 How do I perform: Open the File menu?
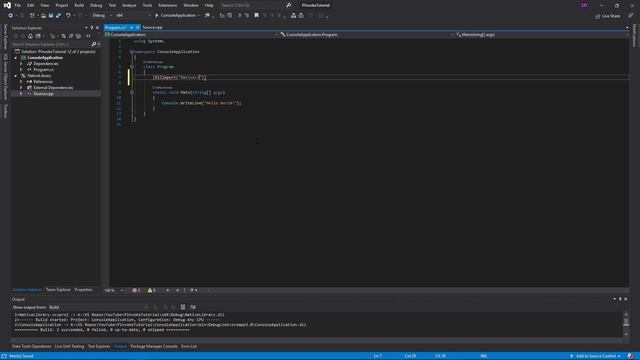click(18, 5)
